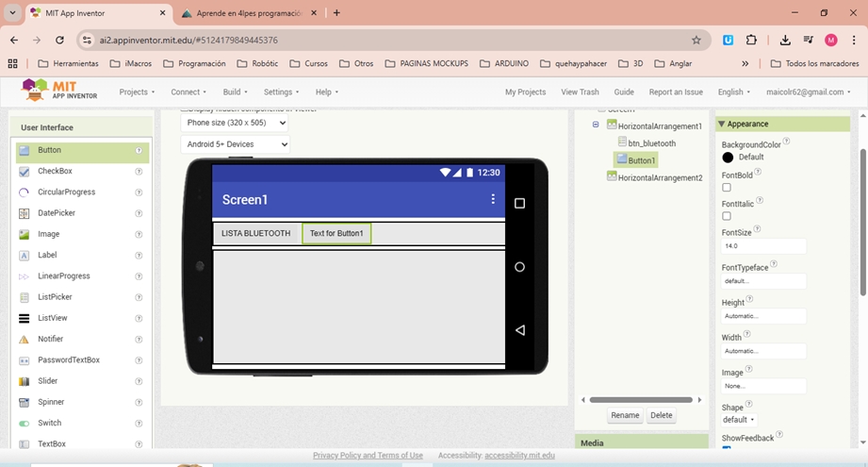
Task: Uncheck the ShowFeedback checkbox
Action: pyautogui.click(x=727, y=449)
